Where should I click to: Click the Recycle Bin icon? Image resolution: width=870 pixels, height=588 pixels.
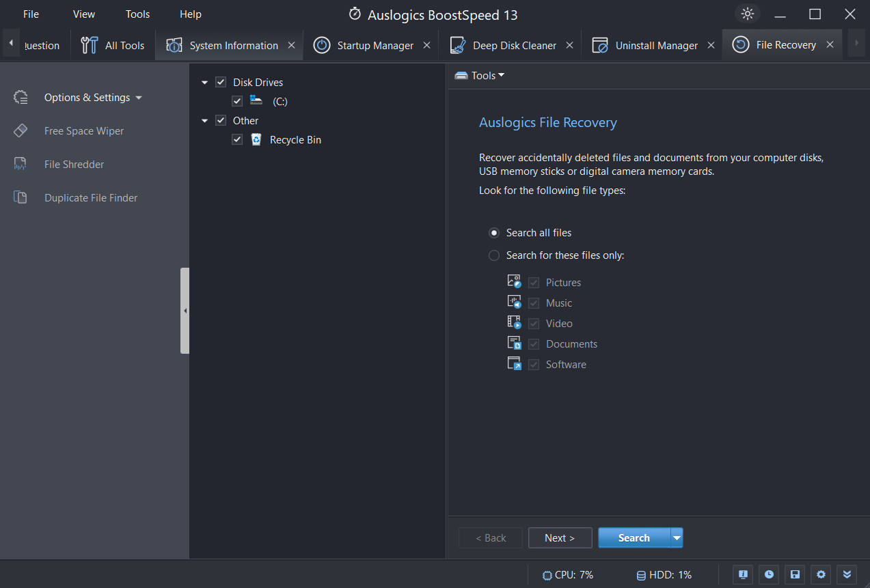click(x=256, y=139)
